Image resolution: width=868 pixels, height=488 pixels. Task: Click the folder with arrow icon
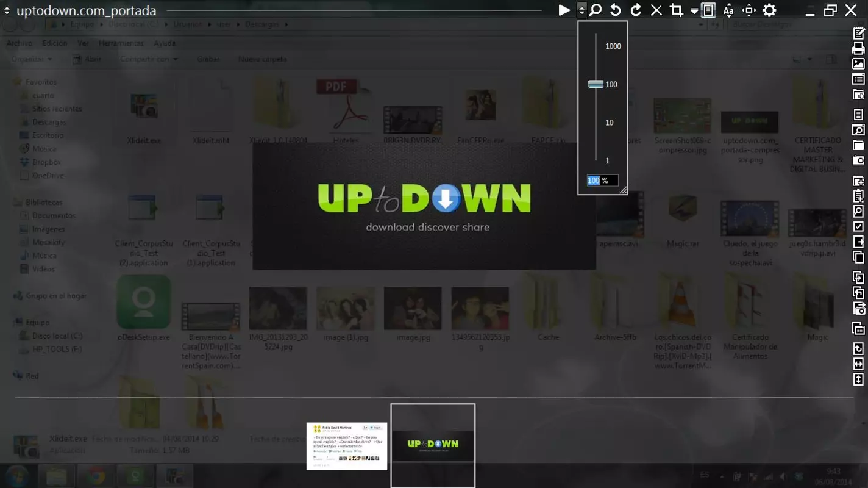pos(858,95)
